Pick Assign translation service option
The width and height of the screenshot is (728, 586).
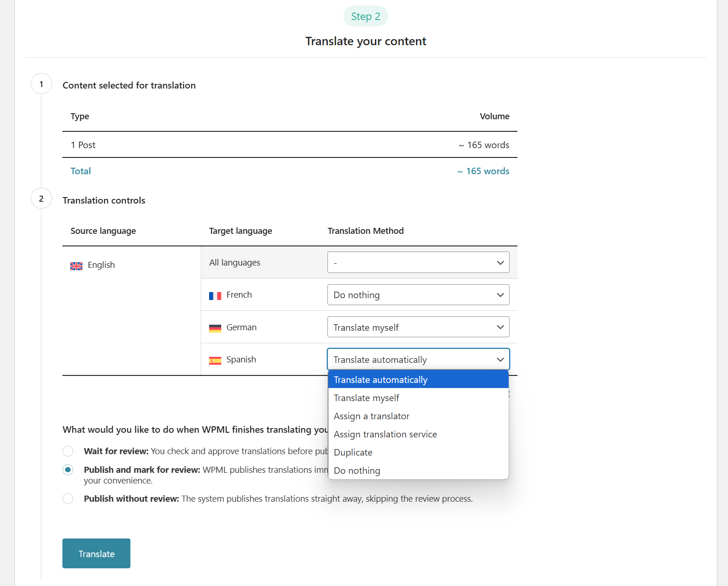418,434
